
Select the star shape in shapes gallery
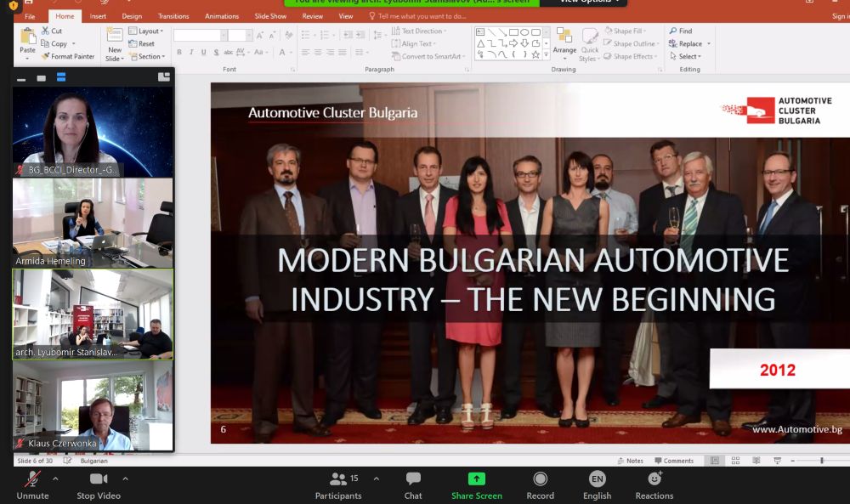(535, 54)
